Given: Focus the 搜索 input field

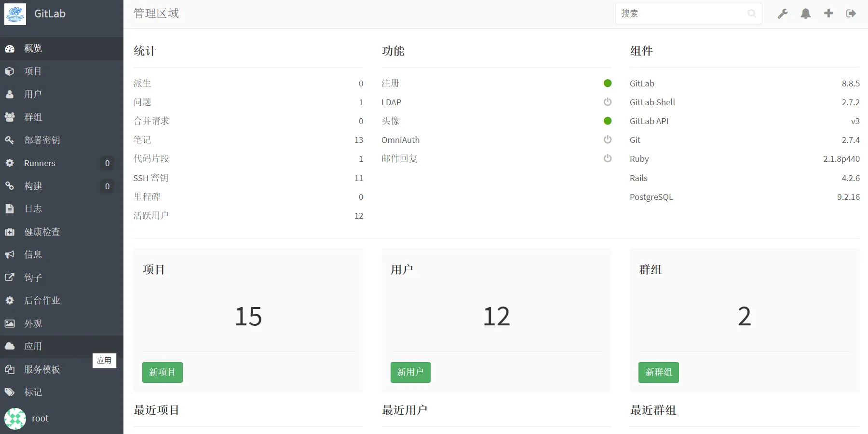Looking at the screenshot, I should click(680, 14).
